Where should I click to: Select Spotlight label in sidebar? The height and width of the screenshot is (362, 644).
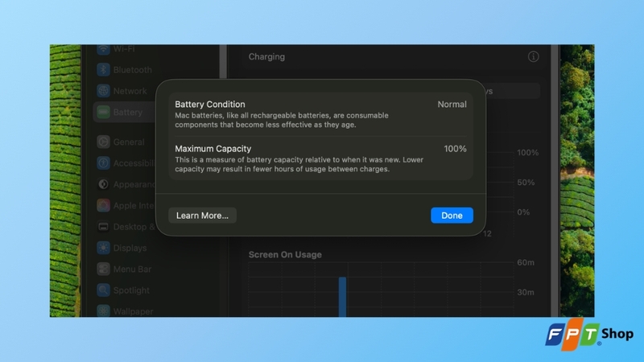(x=131, y=290)
